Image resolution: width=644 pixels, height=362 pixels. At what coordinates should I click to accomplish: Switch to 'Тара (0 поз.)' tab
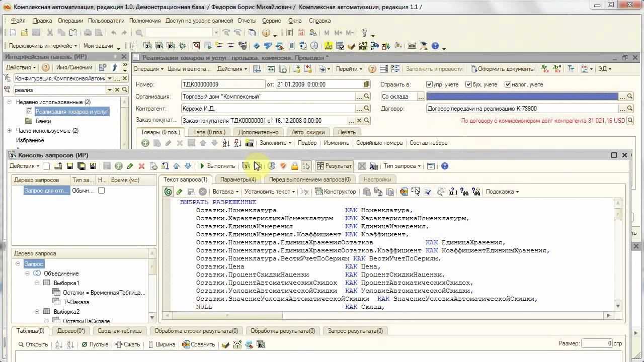(x=209, y=132)
